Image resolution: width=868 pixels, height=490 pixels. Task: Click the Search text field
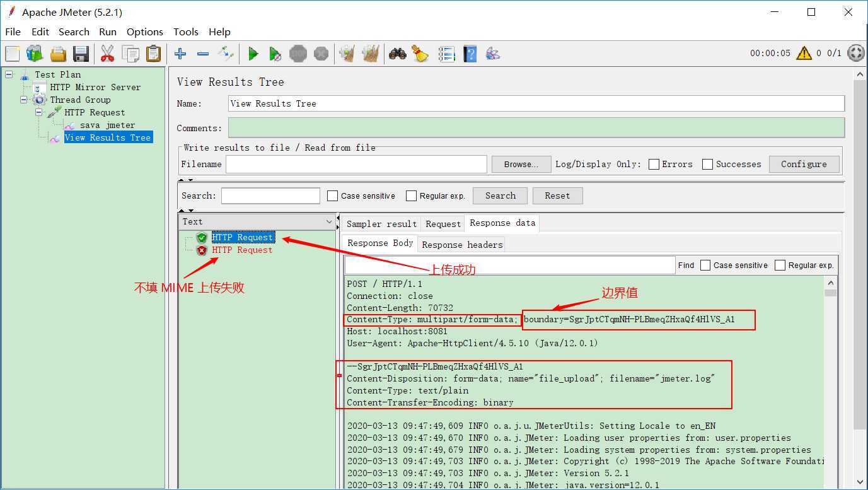tap(270, 195)
